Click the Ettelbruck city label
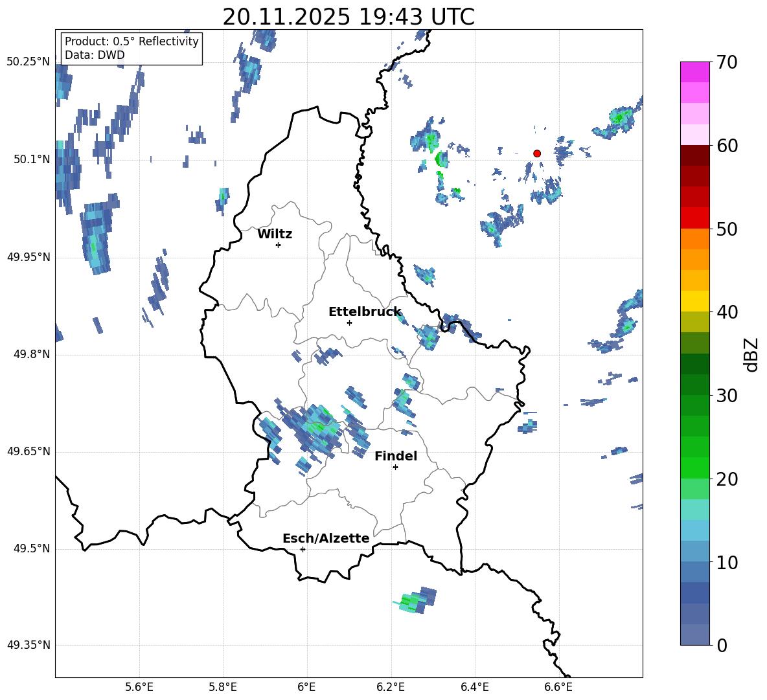Image resolution: width=767 pixels, height=700 pixels. point(365,312)
